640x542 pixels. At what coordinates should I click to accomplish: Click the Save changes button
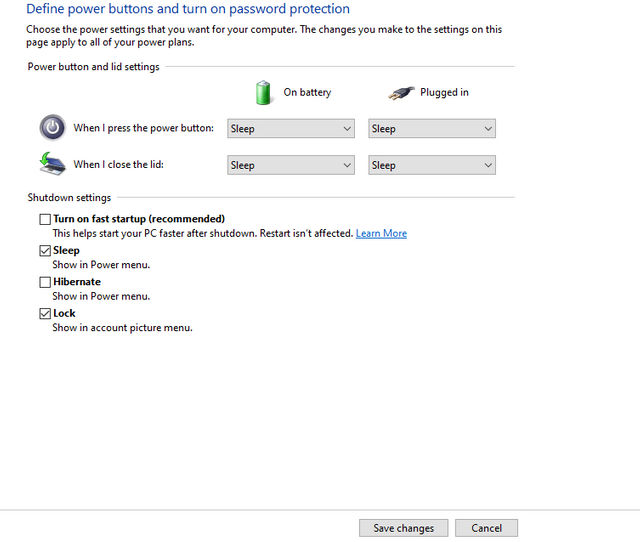click(x=404, y=528)
